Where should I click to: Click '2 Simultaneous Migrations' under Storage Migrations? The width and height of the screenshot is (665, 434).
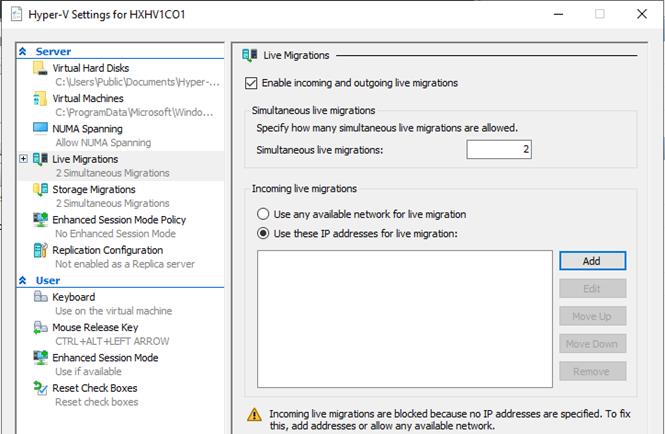112,203
